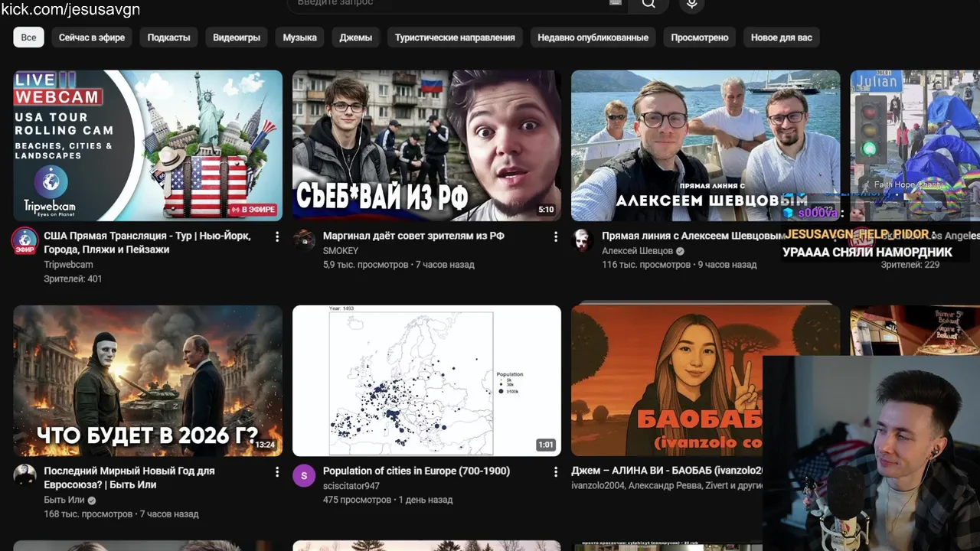
Task: Select the 'Просмотрено' chip
Action: pos(700,37)
